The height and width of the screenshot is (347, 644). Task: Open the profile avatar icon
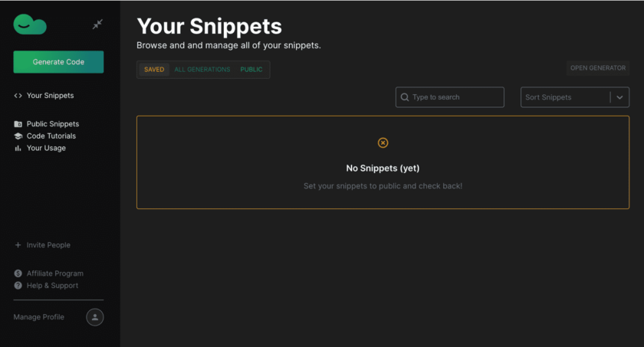click(x=95, y=317)
